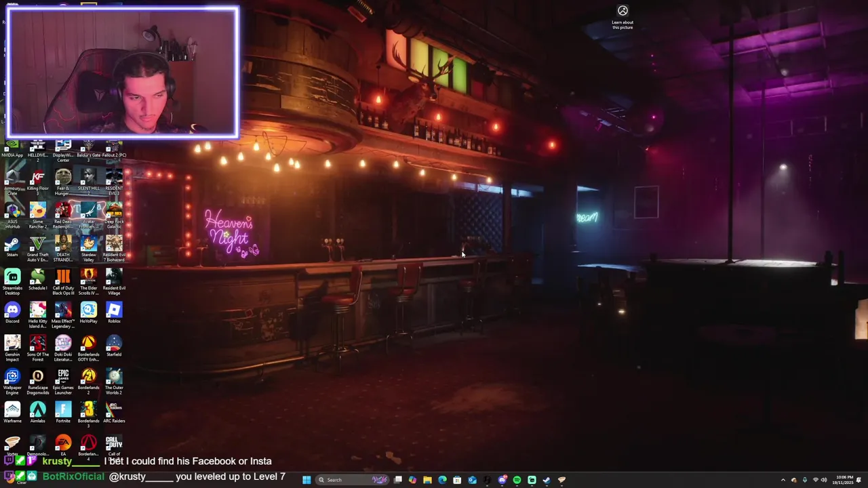Image resolution: width=868 pixels, height=488 pixels.
Task: Select Mass Effect Legendary Edition icon
Action: point(63,314)
